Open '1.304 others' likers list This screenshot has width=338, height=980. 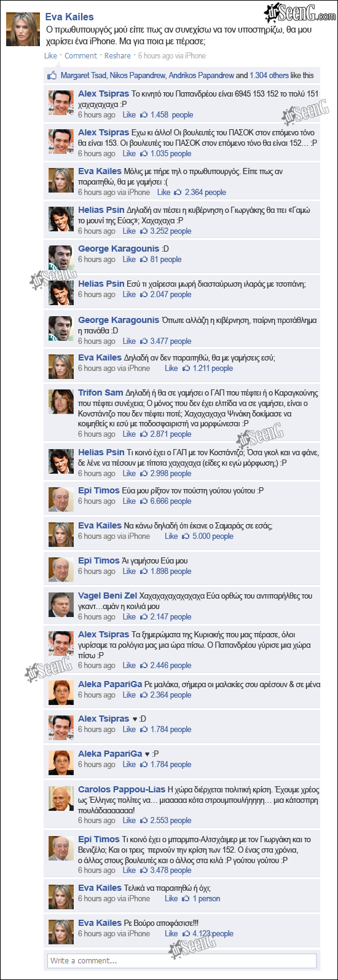point(269,76)
